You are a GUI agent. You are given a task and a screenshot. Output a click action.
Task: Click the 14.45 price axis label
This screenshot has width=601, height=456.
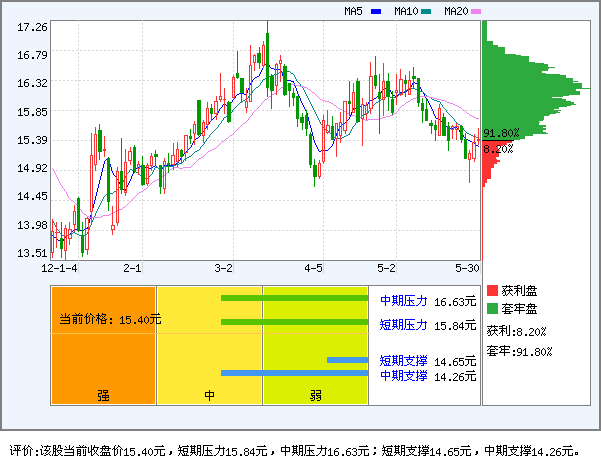tap(32, 197)
